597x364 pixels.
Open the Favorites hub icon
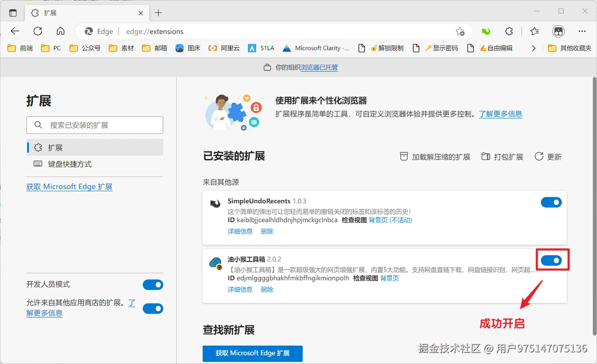coord(535,31)
